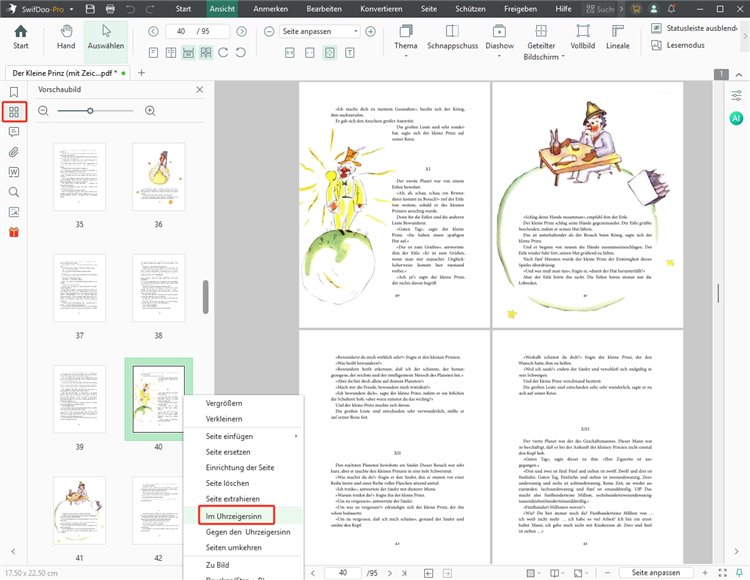Open the shopping cart icon
Viewport: 750px width, 580px height.
(636, 9)
